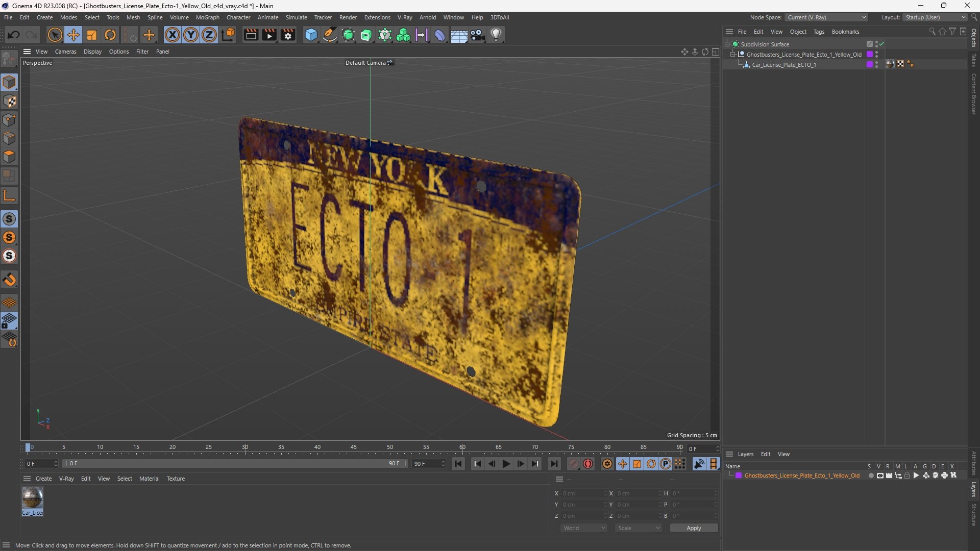Viewport: 980px width, 551px height.
Task: Add a Camera object
Action: (x=478, y=35)
